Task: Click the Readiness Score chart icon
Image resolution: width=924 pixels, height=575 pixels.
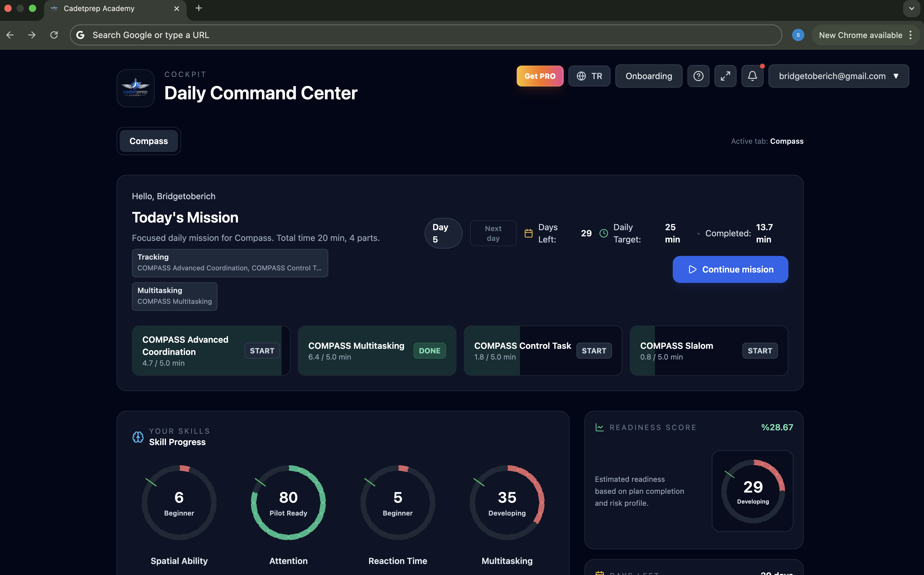Action: (599, 428)
